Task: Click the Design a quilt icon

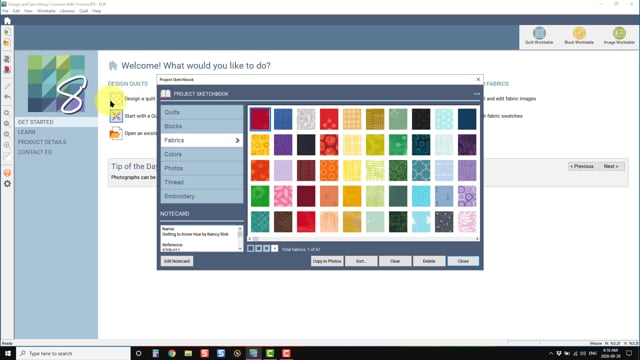Action: [x=116, y=99]
